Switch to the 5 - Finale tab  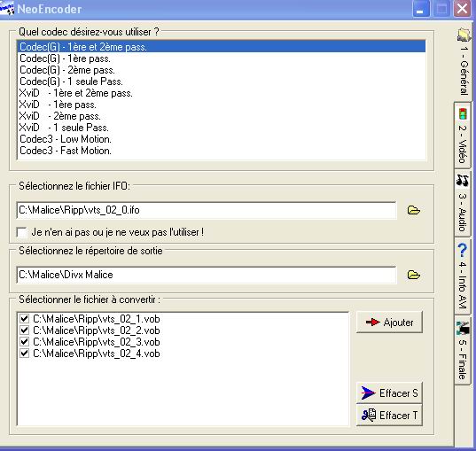pyautogui.click(x=463, y=350)
